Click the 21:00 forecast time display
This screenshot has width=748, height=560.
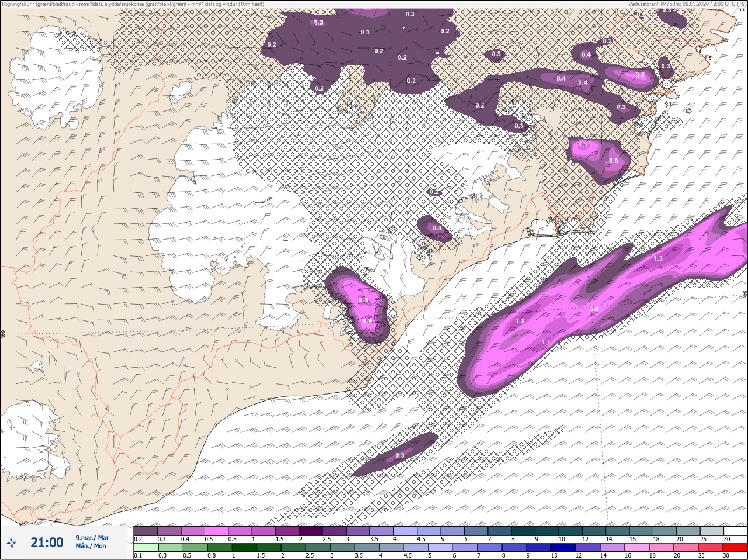[x=47, y=542]
